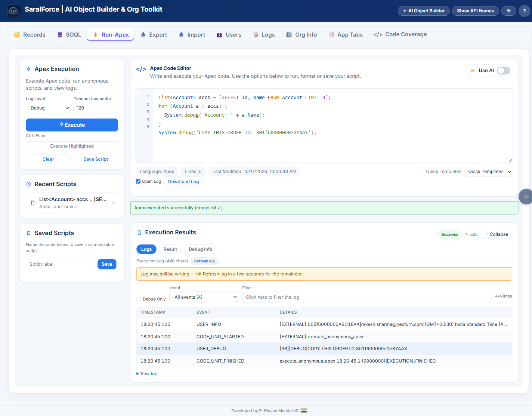Click the Download Log button
The image size is (532, 416).
point(183,182)
